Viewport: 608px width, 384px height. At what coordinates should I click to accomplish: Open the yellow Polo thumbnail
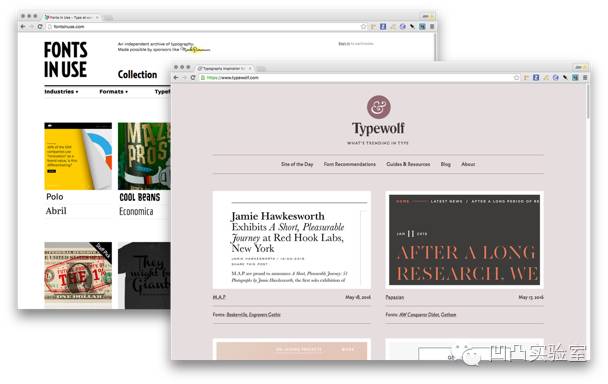coord(78,156)
